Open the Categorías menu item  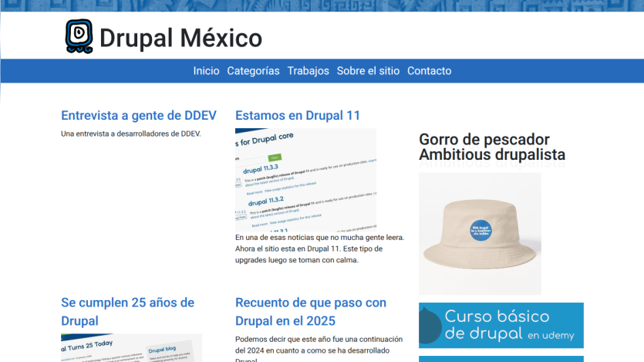click(253, 71)
